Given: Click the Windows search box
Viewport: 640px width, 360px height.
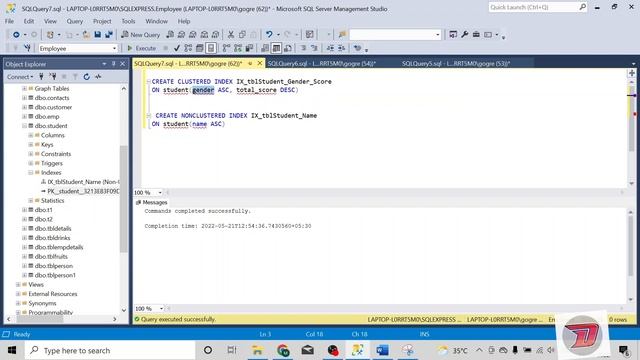Looking at the screenshot, I should [x=110, y=350].
